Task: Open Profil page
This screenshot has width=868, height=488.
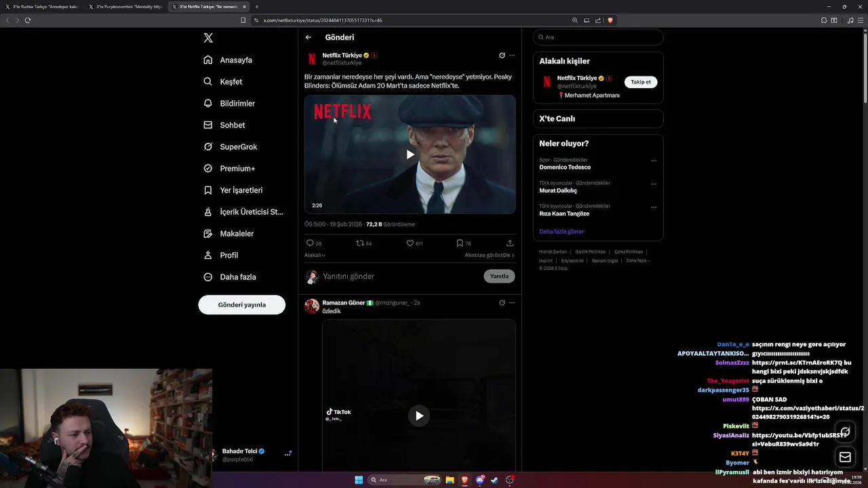Action: coord(220,255)
